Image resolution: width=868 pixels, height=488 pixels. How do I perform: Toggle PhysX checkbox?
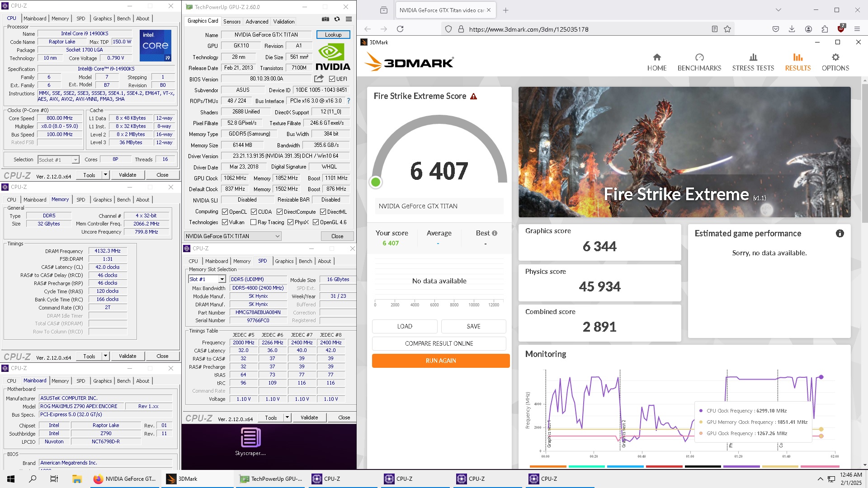point(290,222)
